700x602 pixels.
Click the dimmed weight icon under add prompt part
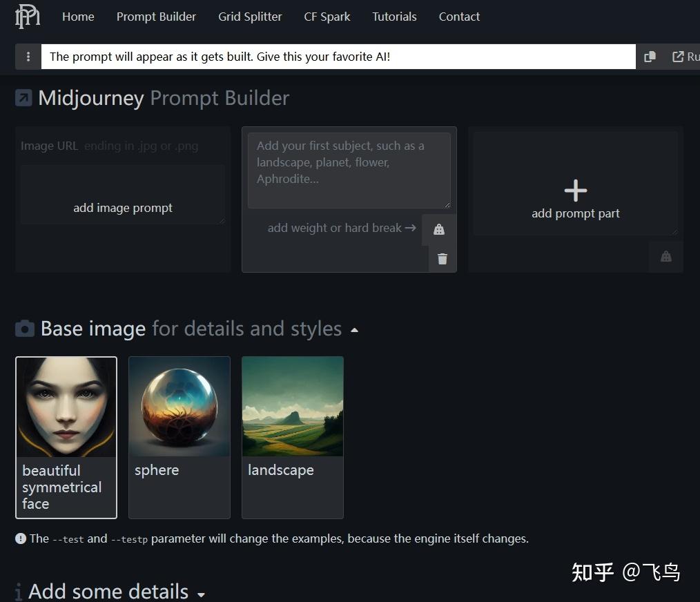point(665,256)
